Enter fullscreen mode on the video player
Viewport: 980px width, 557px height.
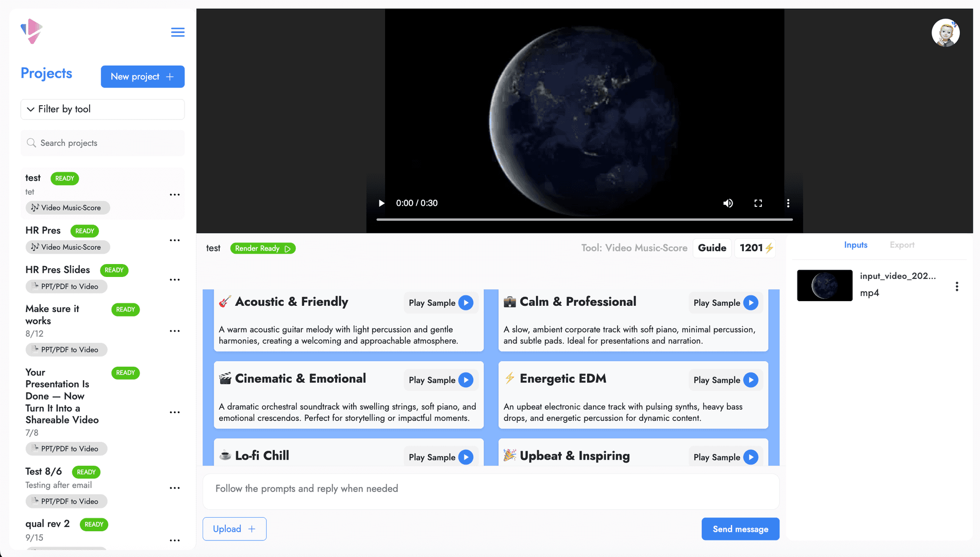[x=758, y=203]
